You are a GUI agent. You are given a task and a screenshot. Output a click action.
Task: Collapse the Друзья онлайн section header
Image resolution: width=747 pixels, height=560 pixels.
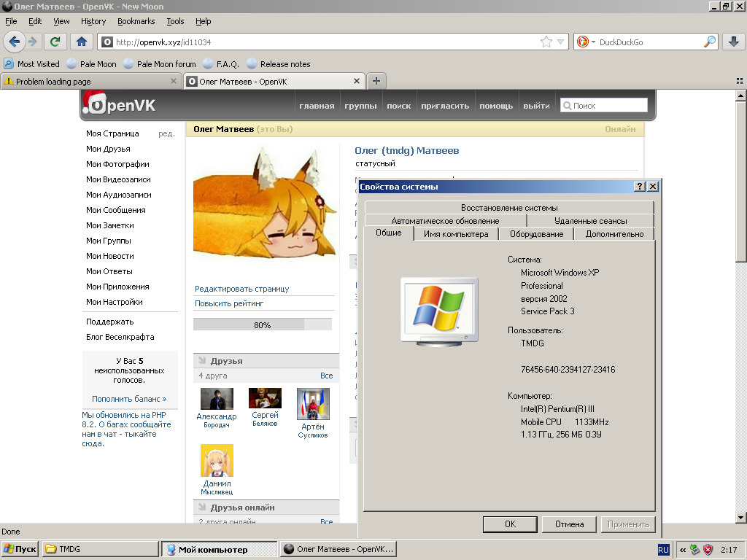point(266,507)
